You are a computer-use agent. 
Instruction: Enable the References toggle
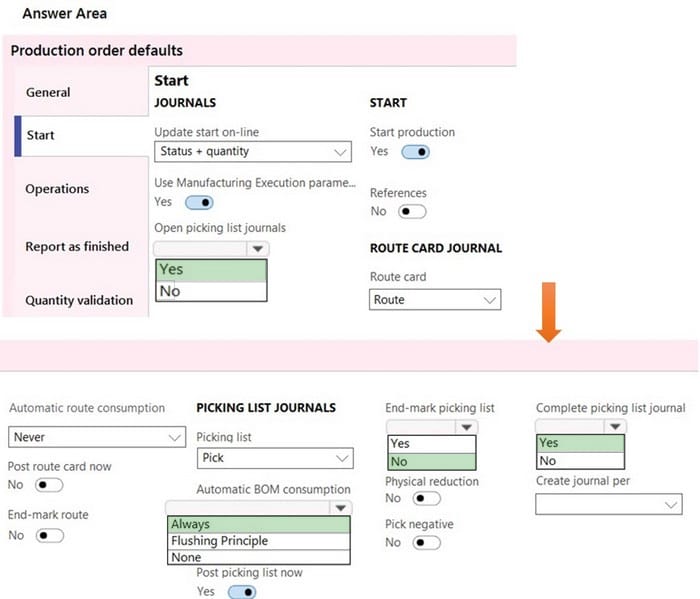click(x=412, y=212)
